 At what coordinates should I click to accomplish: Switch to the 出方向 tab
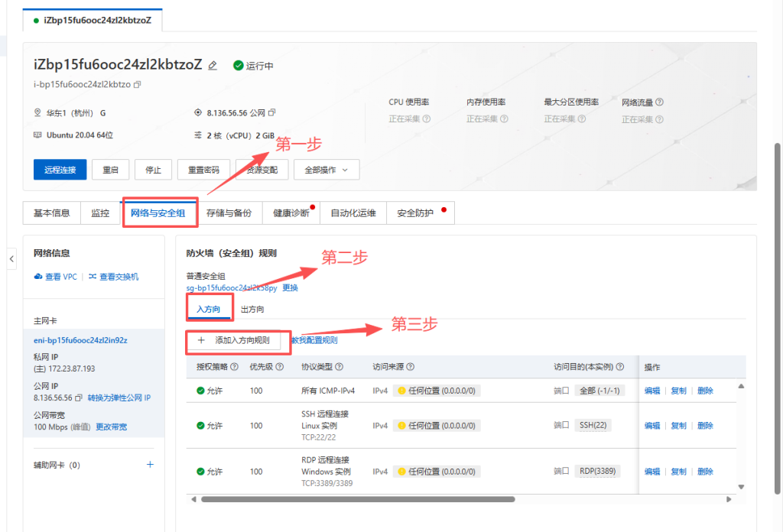[x=252, y=310]
